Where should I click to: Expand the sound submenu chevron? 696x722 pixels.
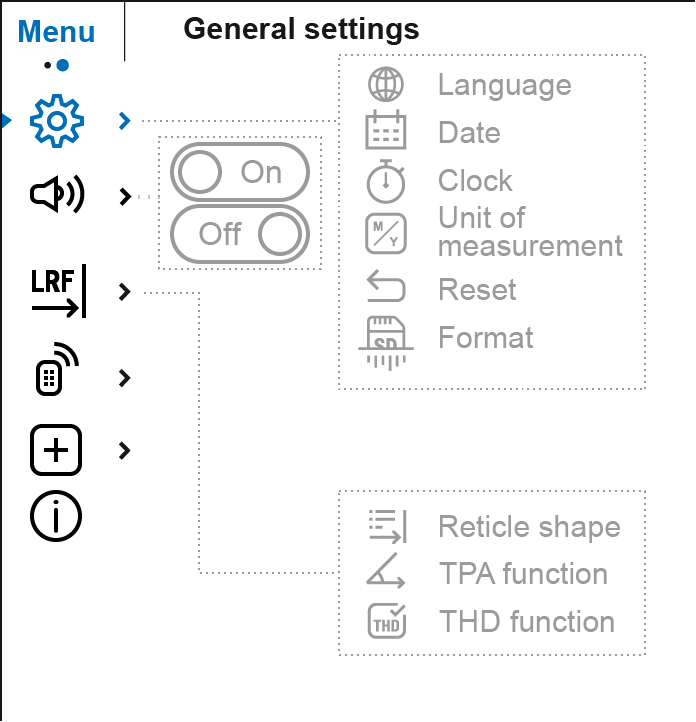[124, 196]
